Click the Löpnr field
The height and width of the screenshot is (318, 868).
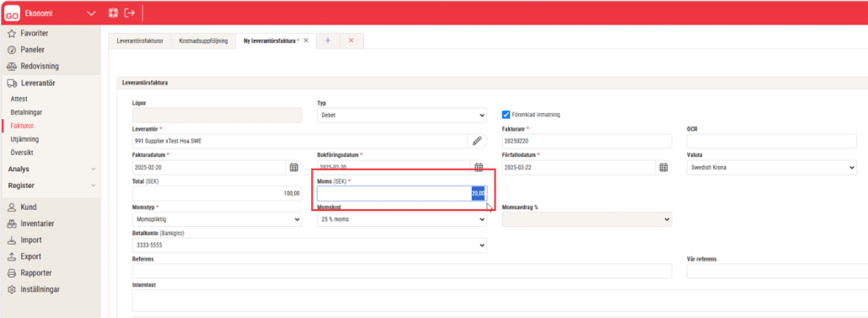pos(217,116)
